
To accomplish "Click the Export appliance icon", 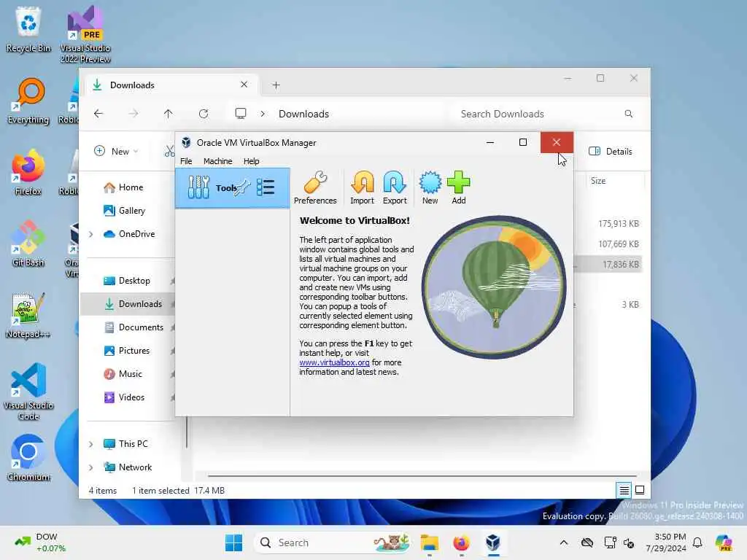I will [395, 187].
